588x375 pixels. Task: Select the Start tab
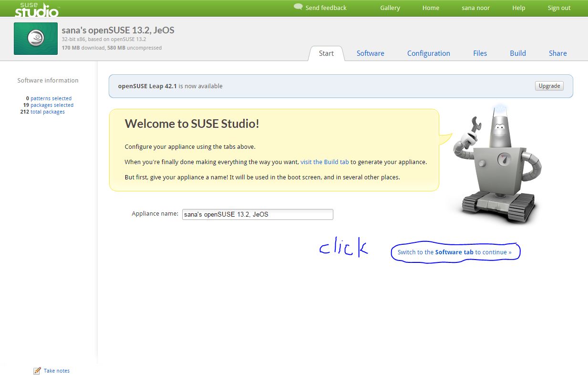[x=326, y=53]
